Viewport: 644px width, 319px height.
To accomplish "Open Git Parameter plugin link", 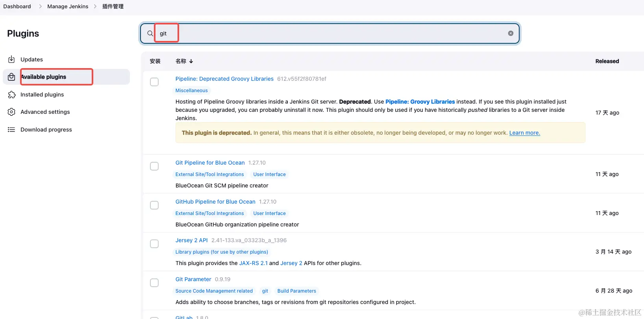I will tap(193, 279).
